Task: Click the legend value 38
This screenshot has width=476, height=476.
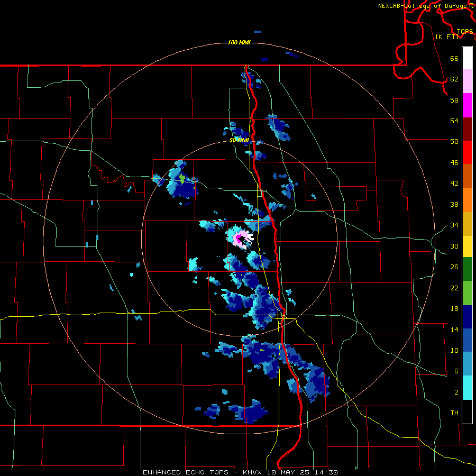Action: coord(454,204)
